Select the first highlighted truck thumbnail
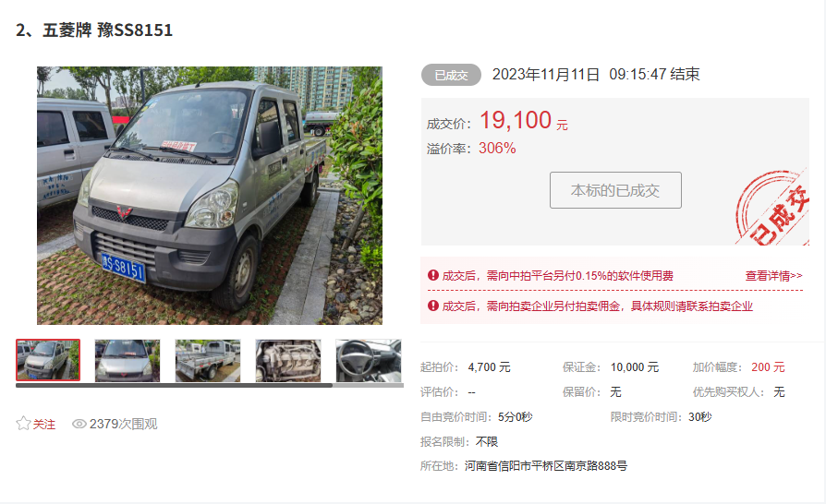This screenshot has height=504, width=826. [x=48, y=360]
